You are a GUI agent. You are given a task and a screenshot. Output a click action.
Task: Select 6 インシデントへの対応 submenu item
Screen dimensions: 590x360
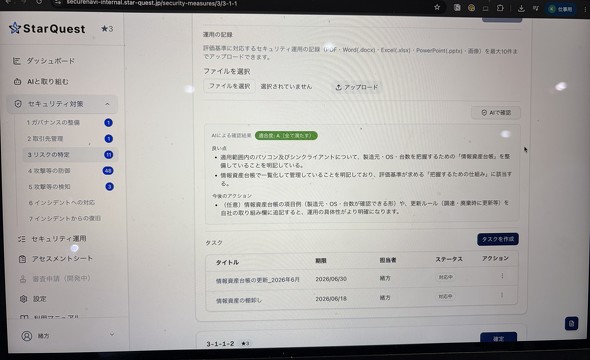[x=62, y=202]
